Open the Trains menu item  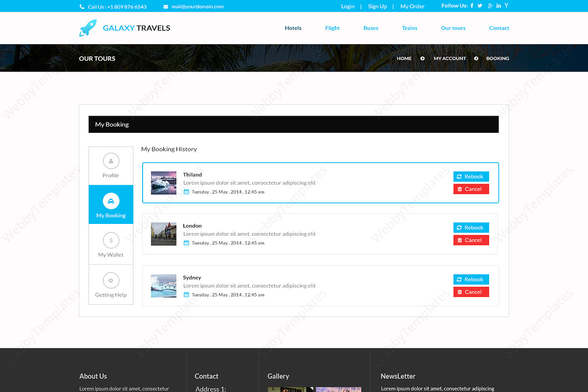[x=410, y=28]
